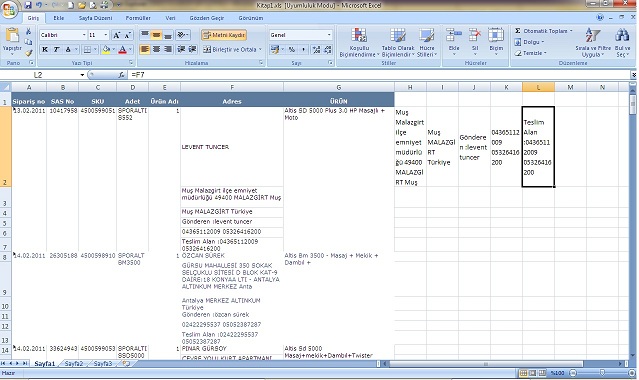Open Sırala ve Filtre Uygula menu
This screenshot has height=380, width=639.
point(593,42)
